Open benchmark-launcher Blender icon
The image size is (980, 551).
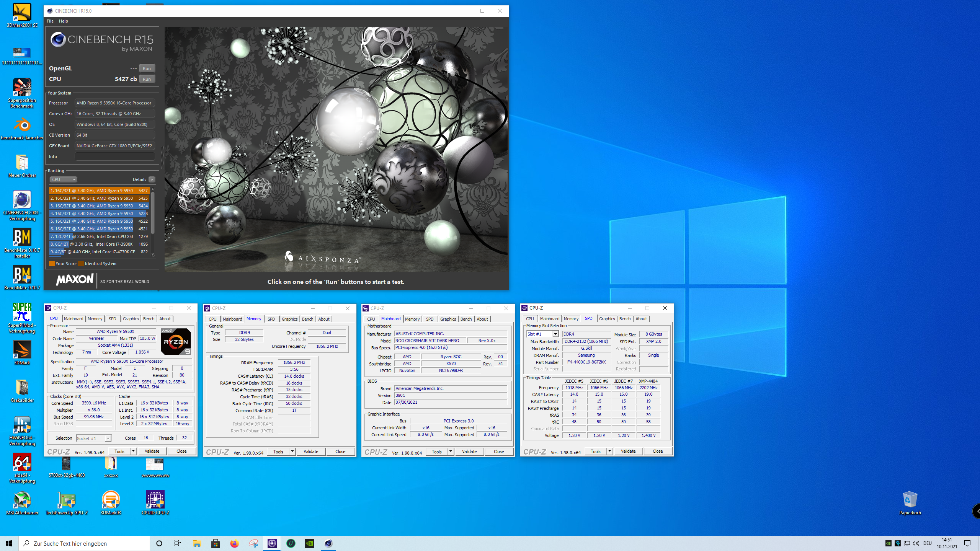pos(22,129)
